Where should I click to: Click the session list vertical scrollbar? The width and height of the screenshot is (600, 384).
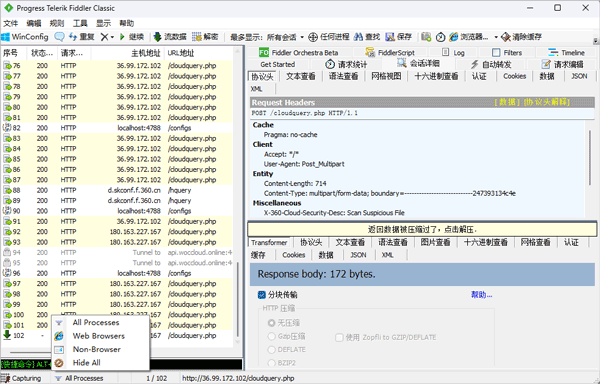click(238, 298)
